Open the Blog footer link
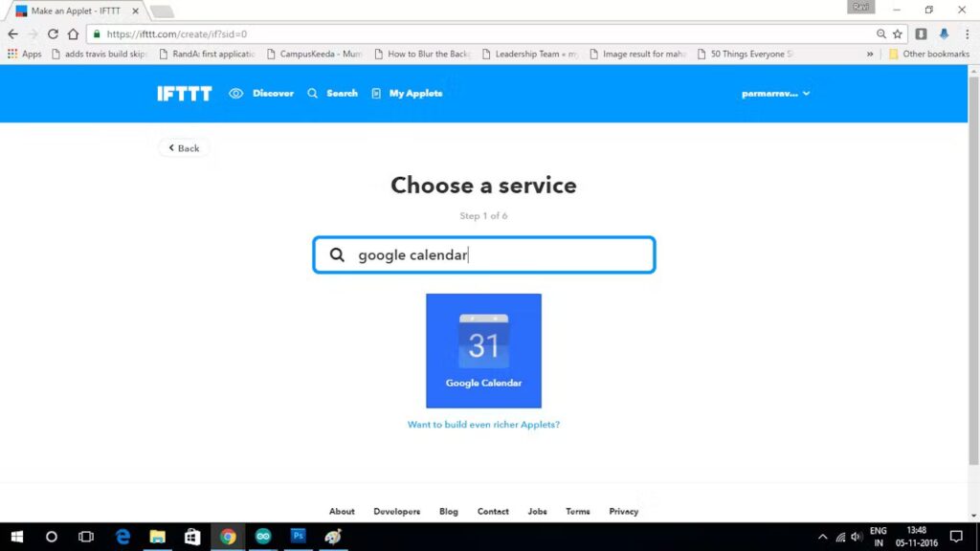Screen dimensions: 980x551 point(449,511)
